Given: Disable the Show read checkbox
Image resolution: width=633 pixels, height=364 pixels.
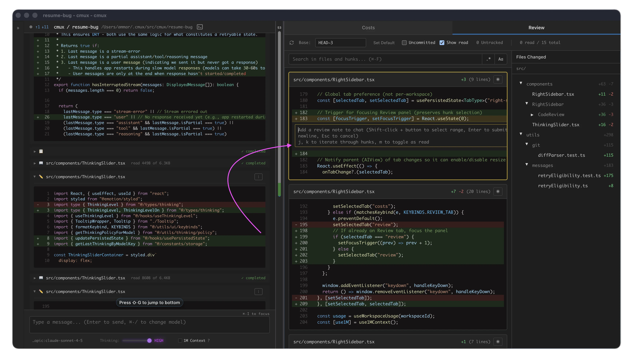Looking at the screenshot, I should [x=442, y=43].
